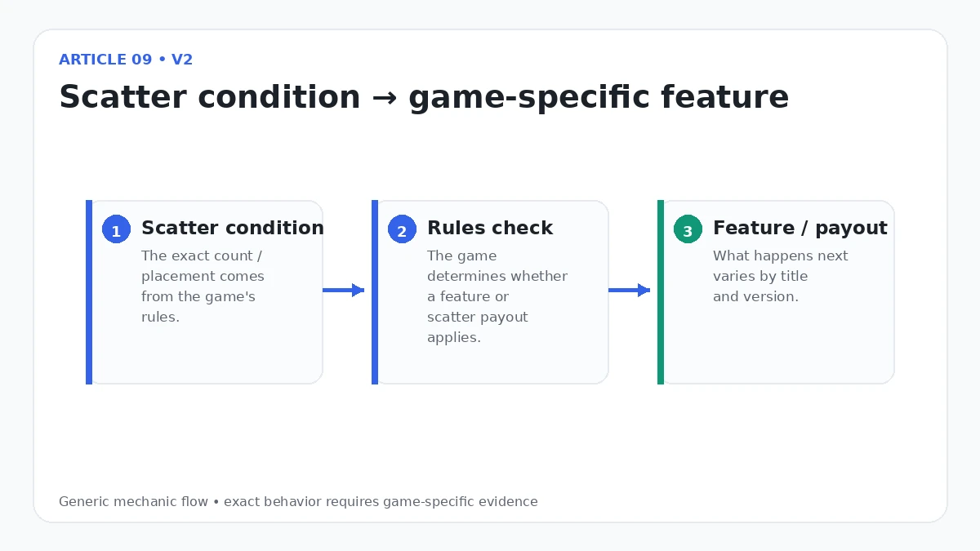This screenshot has height=551, width=980.
Task: Click the arrow between steps 2 and 3
Action: click(x=629, y=290)
